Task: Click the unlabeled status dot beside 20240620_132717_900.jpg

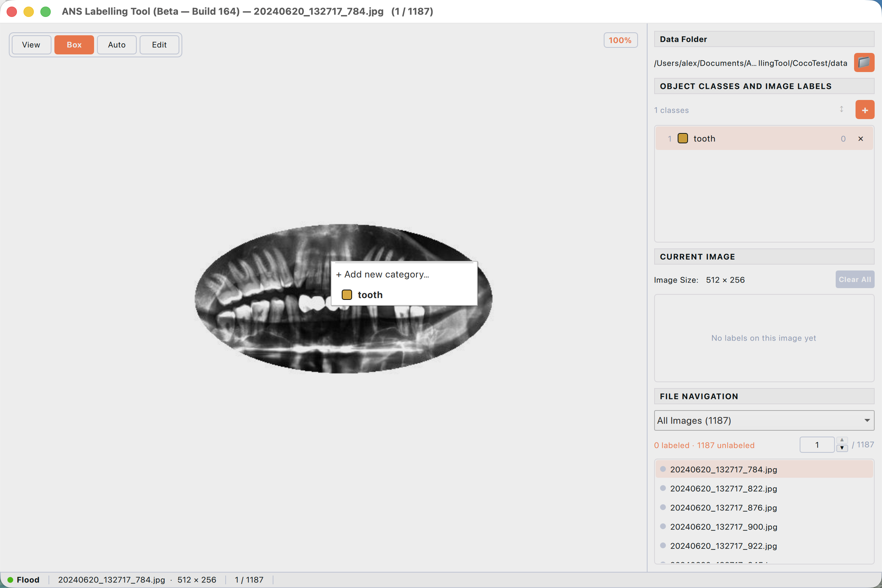Action: (663, 527)
